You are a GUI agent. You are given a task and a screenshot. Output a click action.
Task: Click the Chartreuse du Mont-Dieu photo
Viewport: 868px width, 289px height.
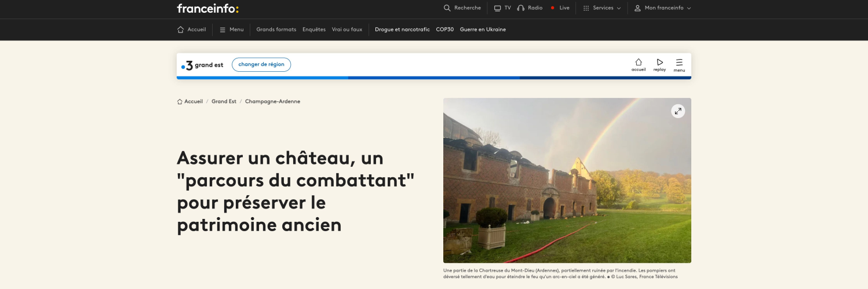(567, 185)
